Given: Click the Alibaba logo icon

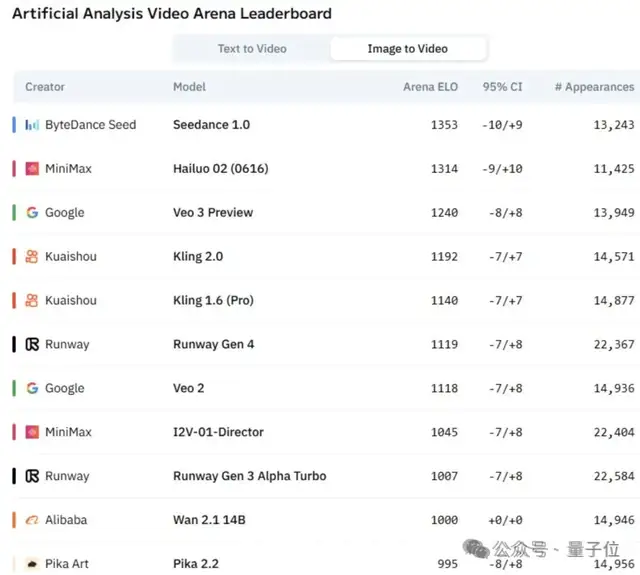Looking at the screenshot, I should click(x=32, y=521).
